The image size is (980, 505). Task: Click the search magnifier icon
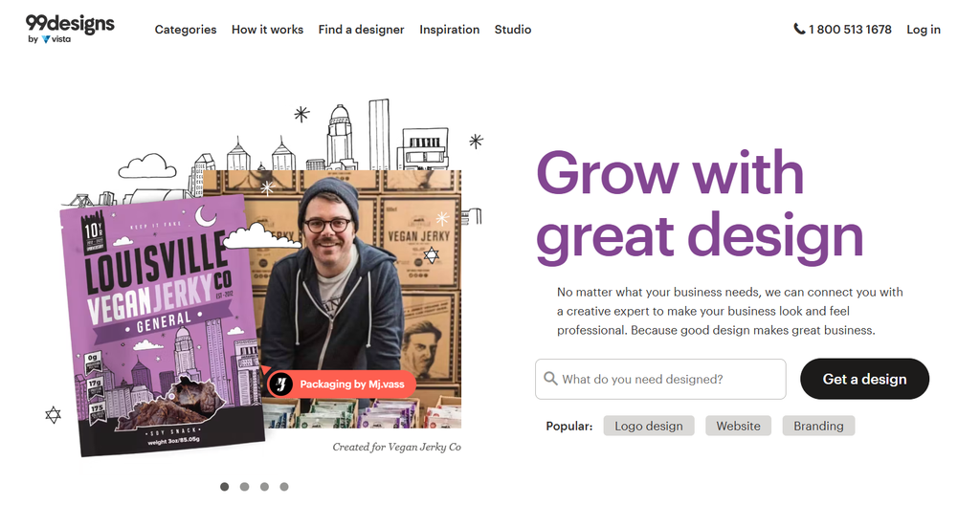tap(550, 379)
